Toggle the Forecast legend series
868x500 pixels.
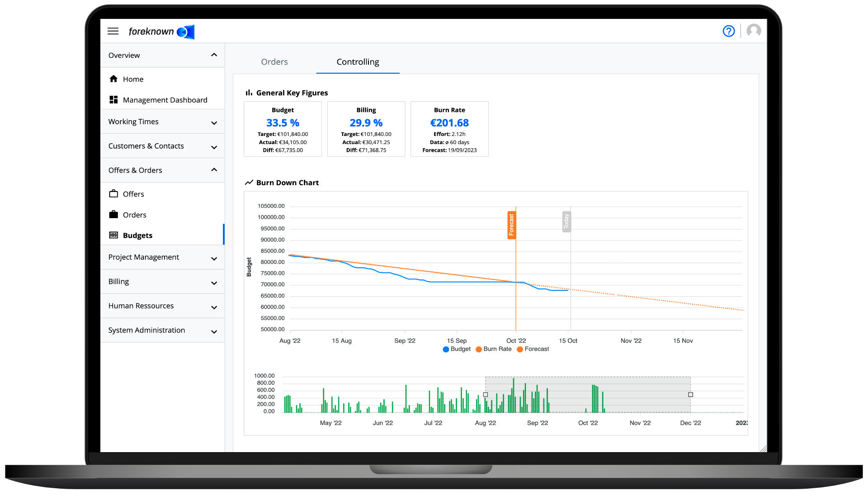(x=533, y=349)
